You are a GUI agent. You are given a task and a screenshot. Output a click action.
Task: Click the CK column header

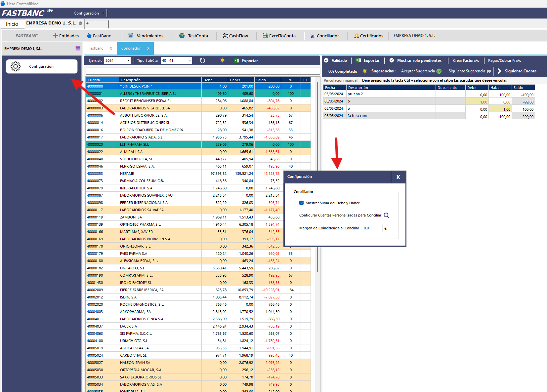306,80
